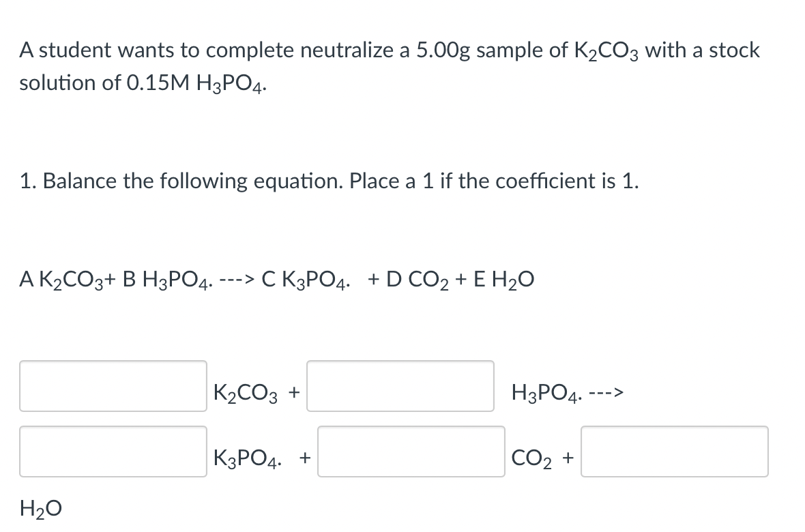Click the coefficient box before CO2
This screenshot has width=805, height=532.
point(410,451)
